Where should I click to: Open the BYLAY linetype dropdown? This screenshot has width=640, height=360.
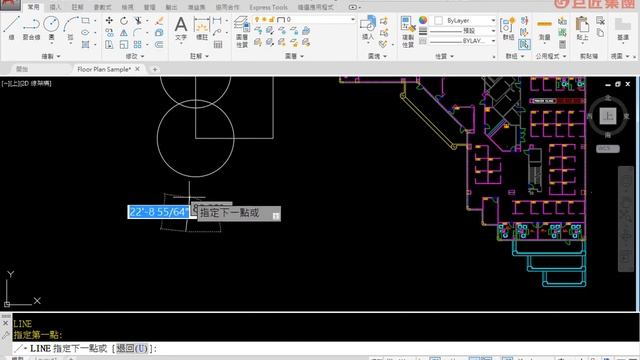tap(493, 41)
